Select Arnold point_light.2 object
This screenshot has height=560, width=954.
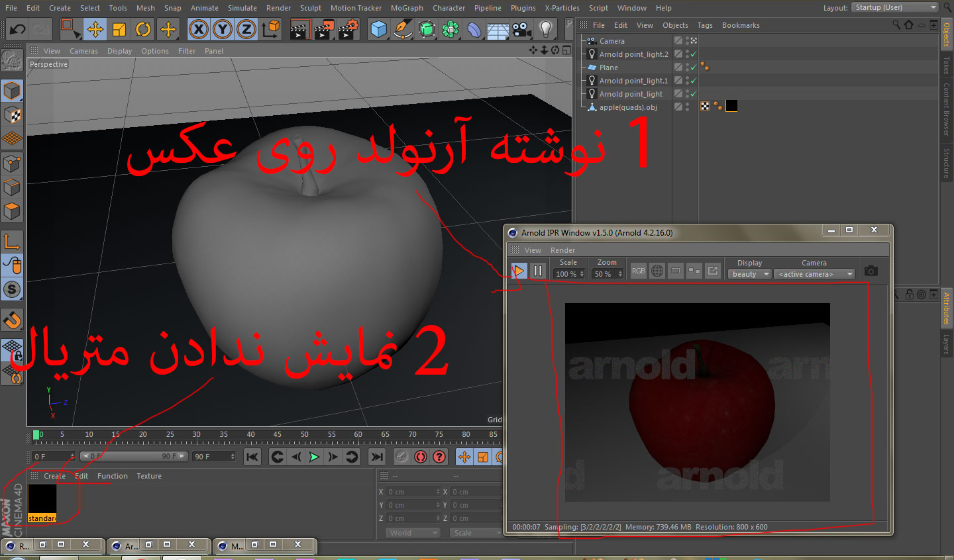coord(633,54)
